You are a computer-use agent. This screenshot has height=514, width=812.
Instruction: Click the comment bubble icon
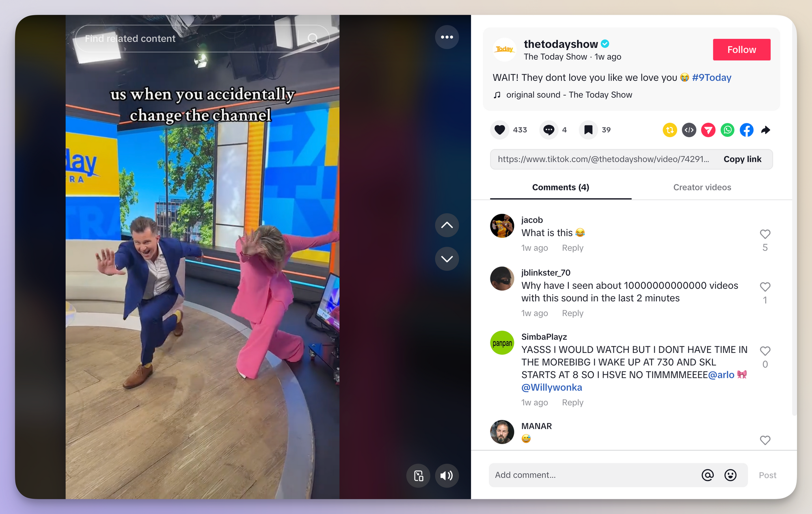(549, 130)
